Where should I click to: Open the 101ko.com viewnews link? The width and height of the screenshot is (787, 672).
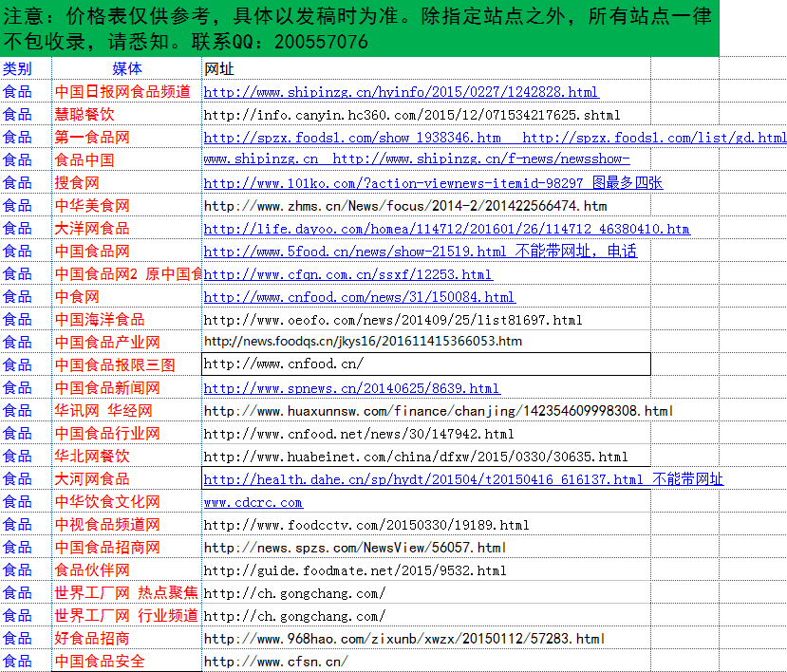(433, 183)
